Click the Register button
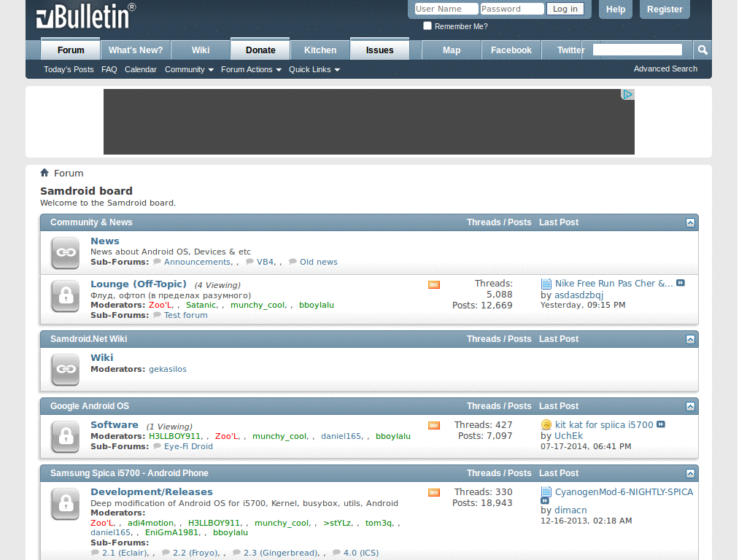This screenshot has height=560, width=747. 665,9
